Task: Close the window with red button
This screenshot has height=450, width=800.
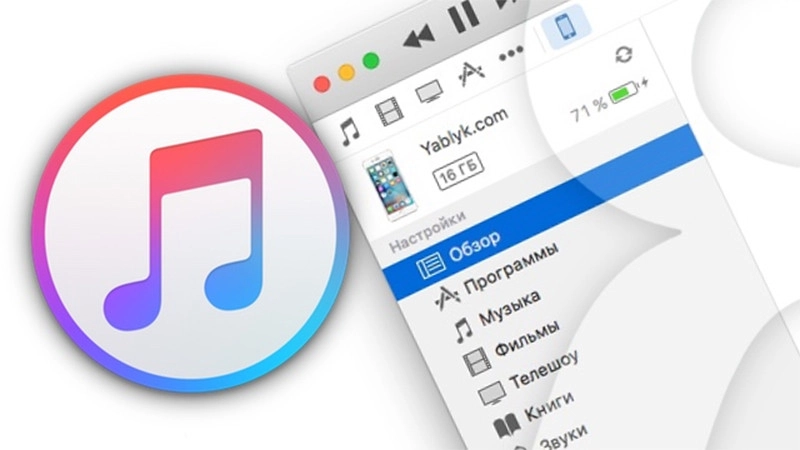Action: click(322, 84)
